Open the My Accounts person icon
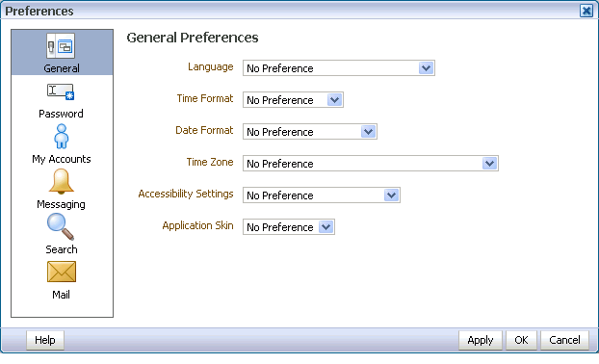The image size is (599, 364). [x=61, y=137]
